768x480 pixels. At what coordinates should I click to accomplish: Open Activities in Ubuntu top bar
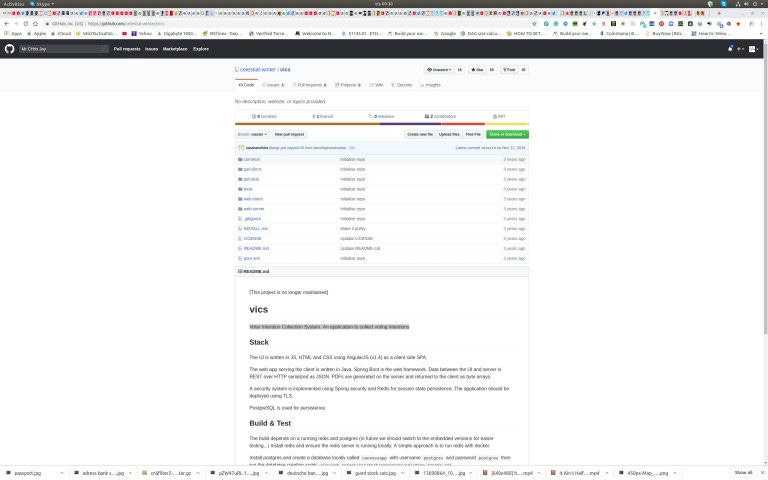tap(13, 4)
